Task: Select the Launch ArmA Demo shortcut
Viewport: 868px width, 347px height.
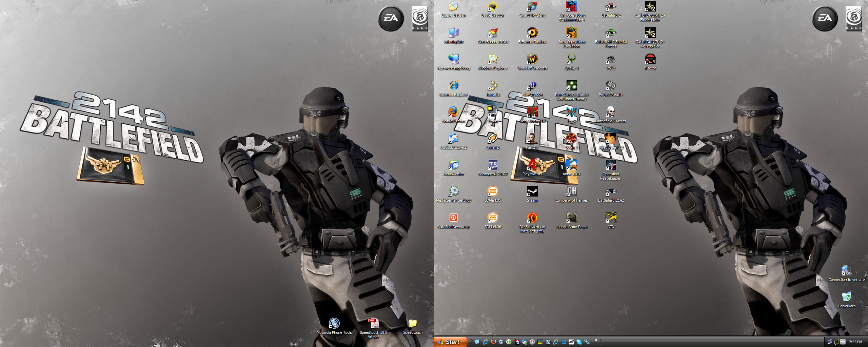Action: click(x=571, y=221)
